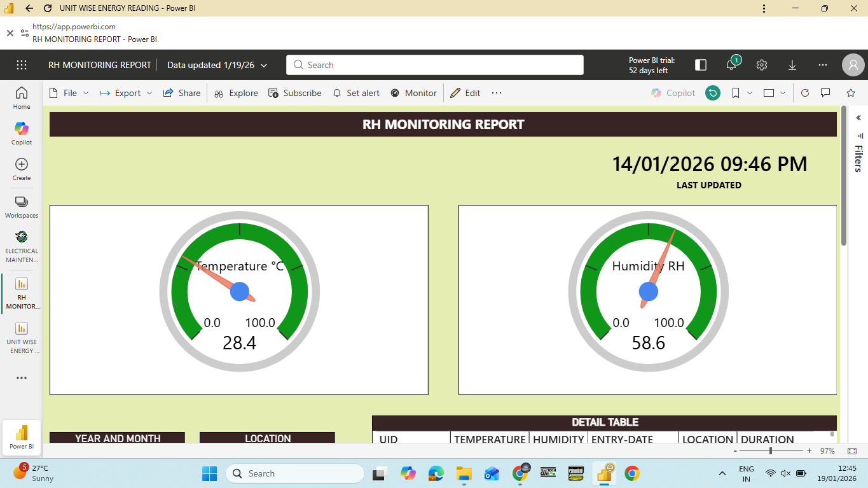Adjust the zoom level slider

coord(771,450)
